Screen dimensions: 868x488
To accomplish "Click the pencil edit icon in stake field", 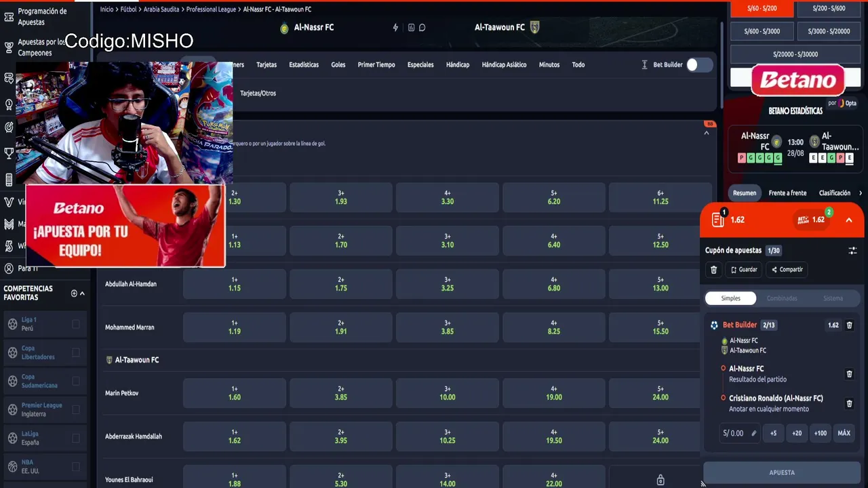I will pos(753,433).
